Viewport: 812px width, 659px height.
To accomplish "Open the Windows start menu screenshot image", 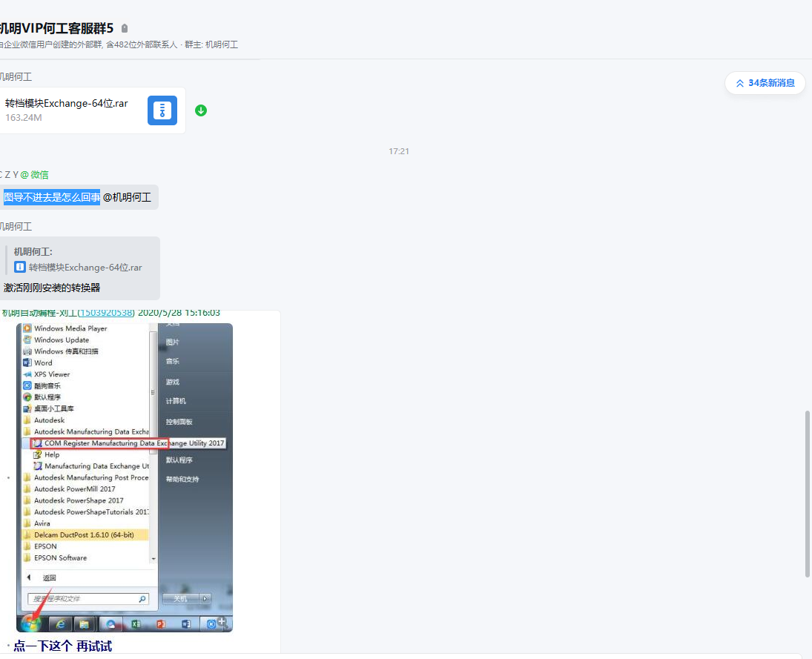I will click(x=125, y=477).
